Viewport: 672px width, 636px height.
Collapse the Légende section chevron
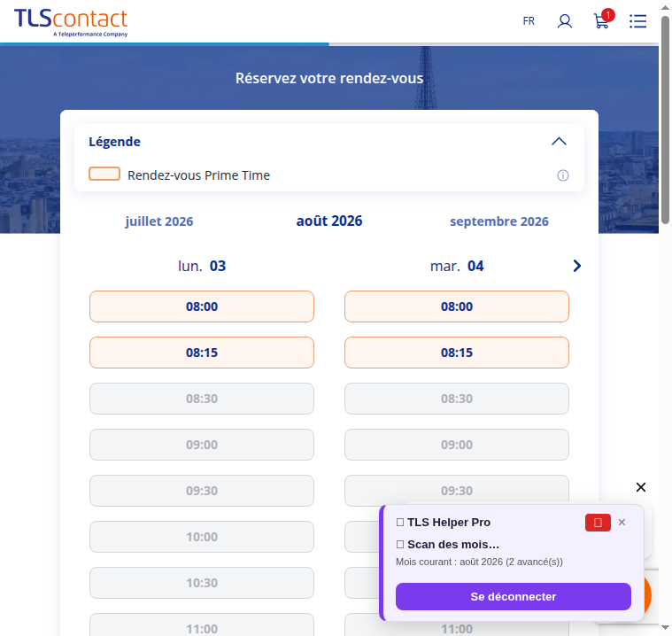coord(559,142)
